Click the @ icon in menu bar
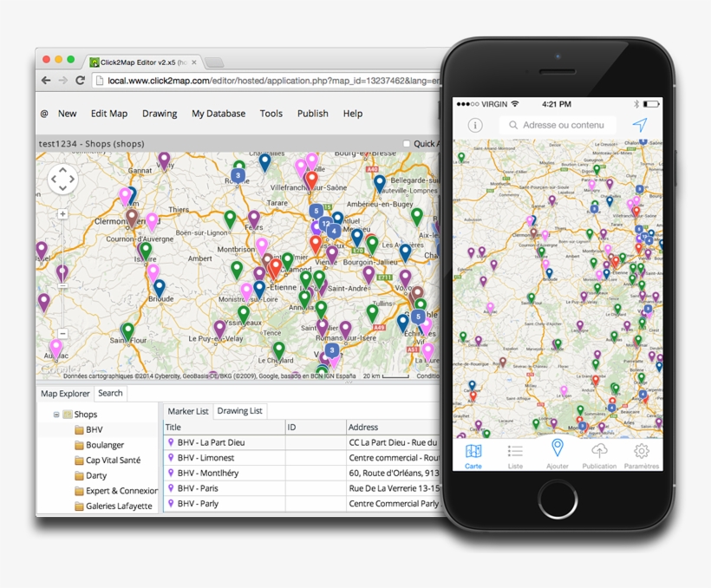711x588 pixels. [x=44, y=114]
